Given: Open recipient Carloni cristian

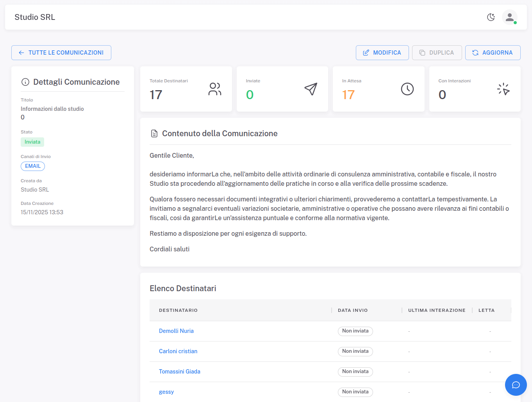Looking at the screenshot, I should [x=178, y=351].
